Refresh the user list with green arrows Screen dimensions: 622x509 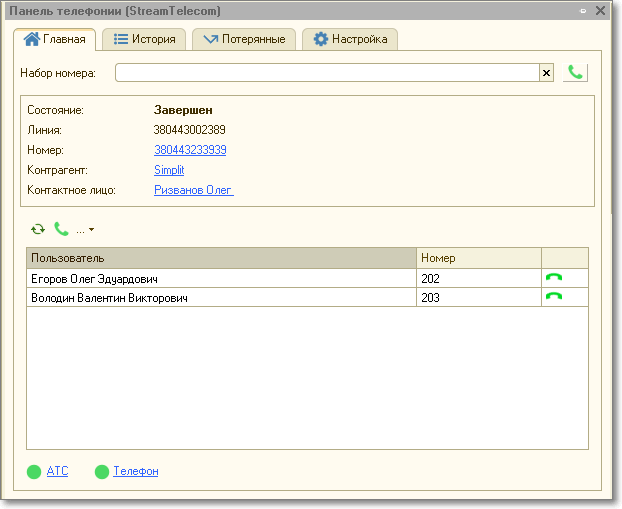[x=38, y=229]
